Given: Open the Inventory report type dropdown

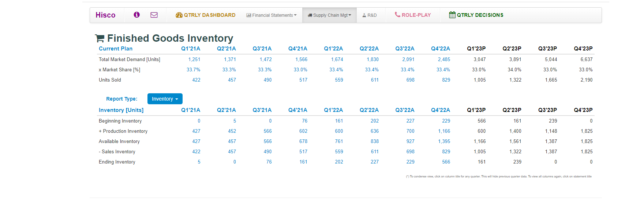Looking at the screenshot, I should tap(165, 99).
